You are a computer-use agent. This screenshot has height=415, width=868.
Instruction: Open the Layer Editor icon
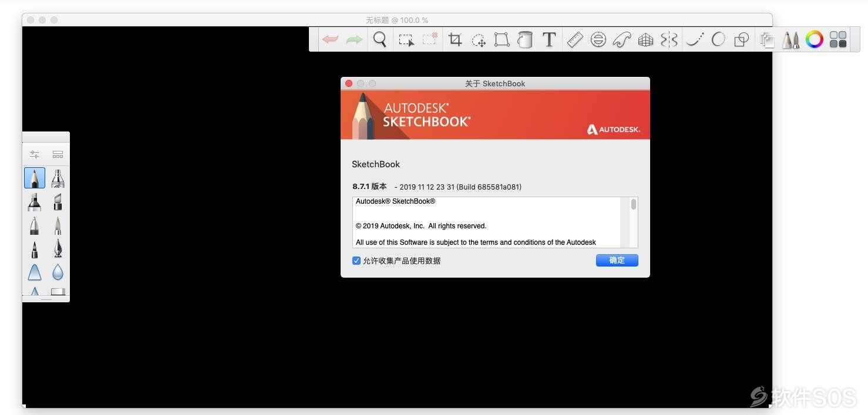(767, 39)
